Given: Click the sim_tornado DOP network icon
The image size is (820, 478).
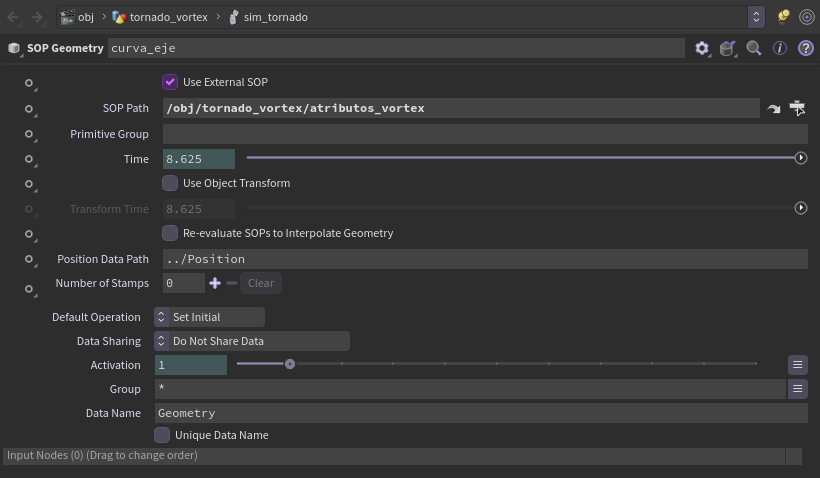Looking at the screenshot, I should click(234, 17).
